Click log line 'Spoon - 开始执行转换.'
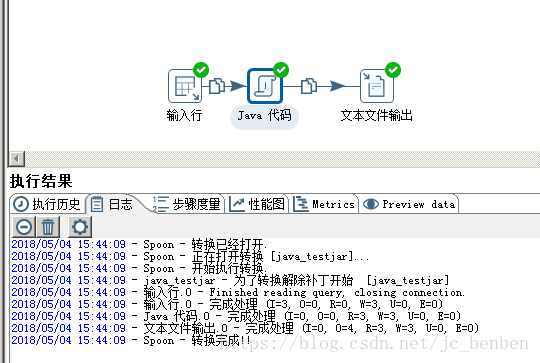This screenshot has width=540, height=363. [x=139, y=268]
